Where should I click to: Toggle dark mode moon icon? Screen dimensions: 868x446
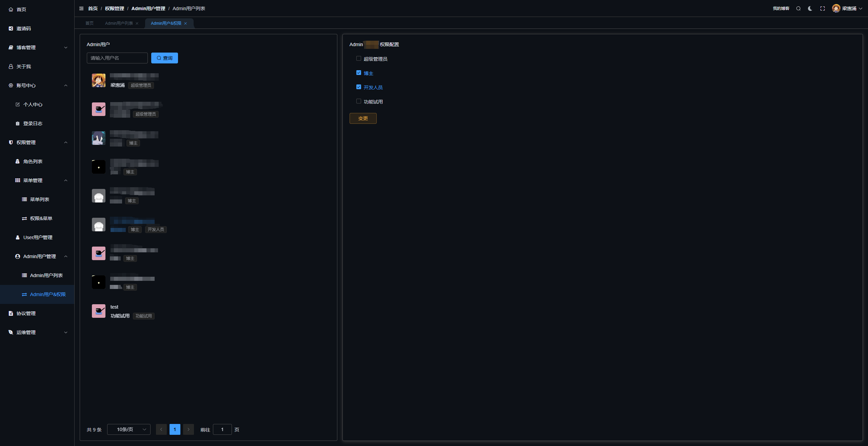click(x=810, y=8)
